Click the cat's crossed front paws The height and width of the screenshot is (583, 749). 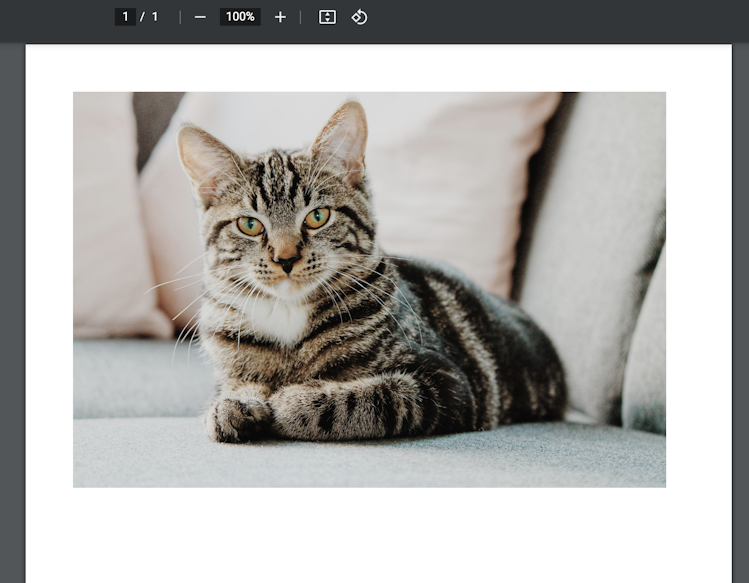pyautogui.click(x=240, y=417)
